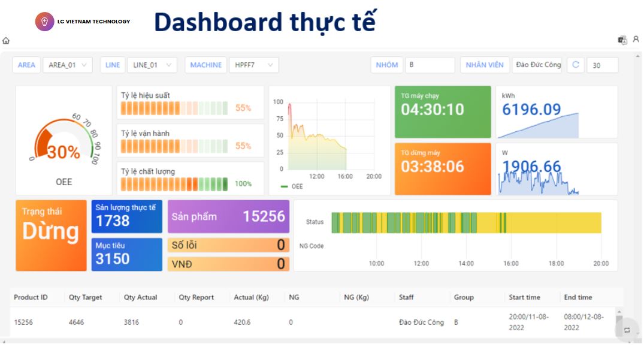Click the refresh icon button

[x=576, y=65]
